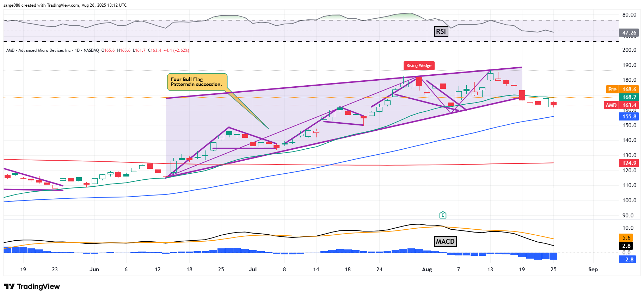Click the 'Sep' label on the time axis
The height and width of the screenshot is (297, 644).
click(x=593, y=270)
